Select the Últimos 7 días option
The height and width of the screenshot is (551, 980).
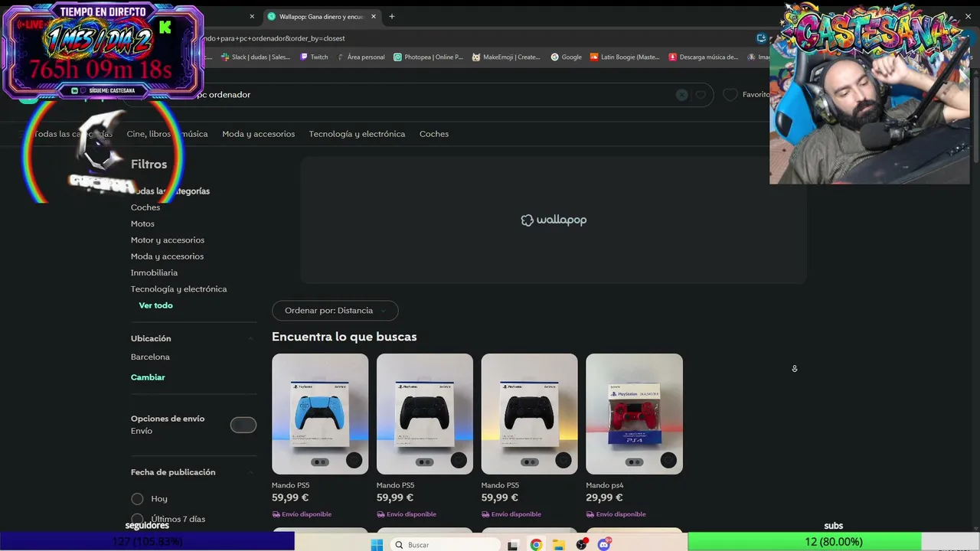point(137,519)
